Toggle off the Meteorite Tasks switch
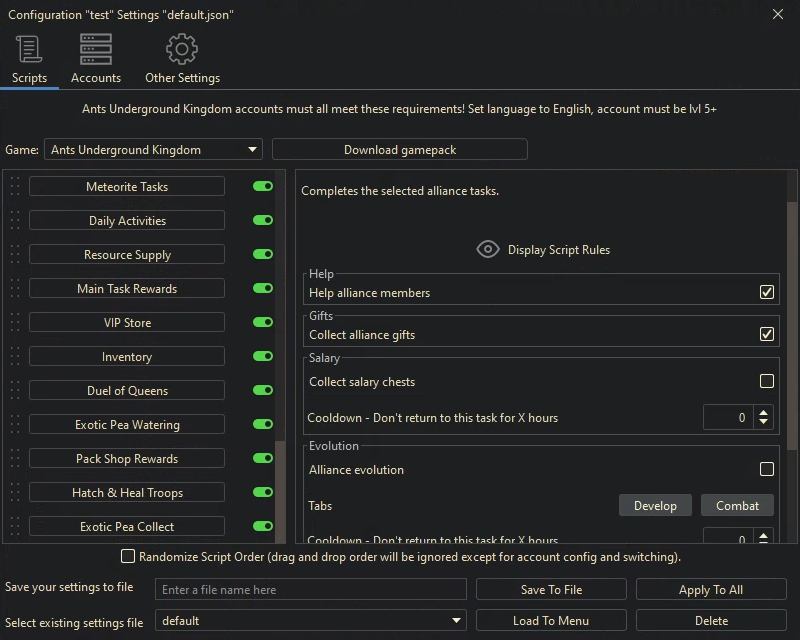800x640 pixels. coord(263,186)
